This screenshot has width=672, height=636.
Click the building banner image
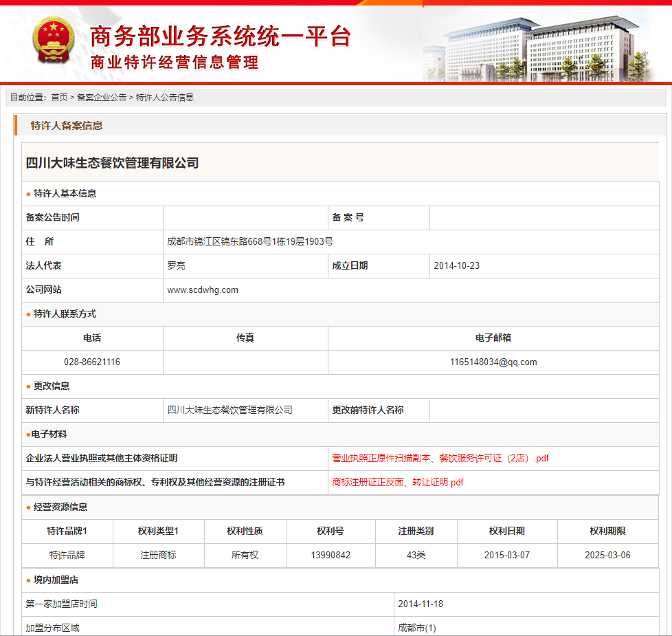coord(540,48)
